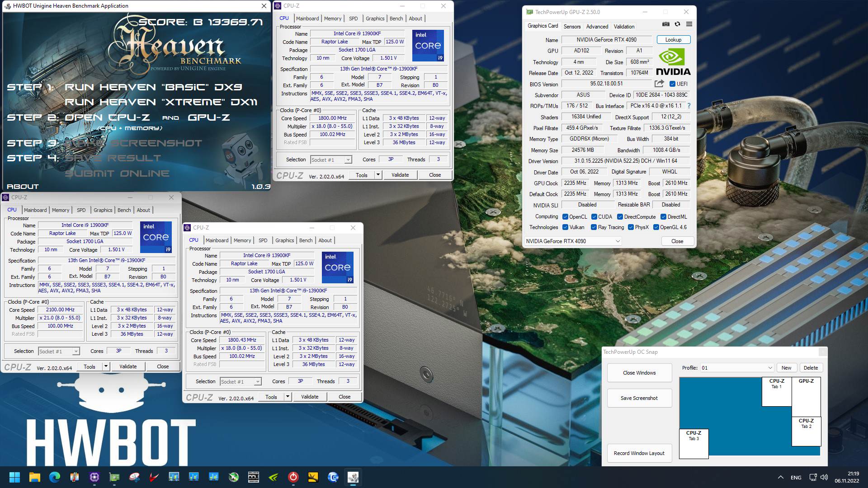Switch to Validation tab in GPU-Z
This screenshot has width=868, height=488.
point(624,27)
